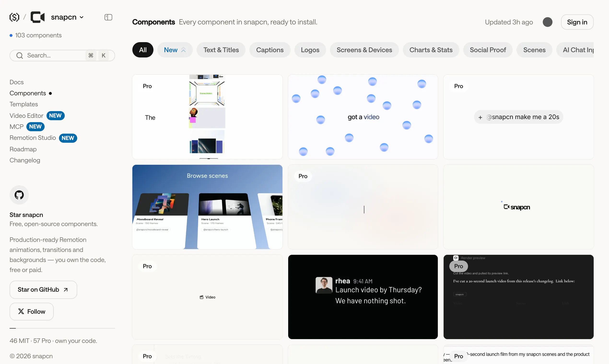Open the '@snapcn make me a 20s' card

(x=518, y=117)
